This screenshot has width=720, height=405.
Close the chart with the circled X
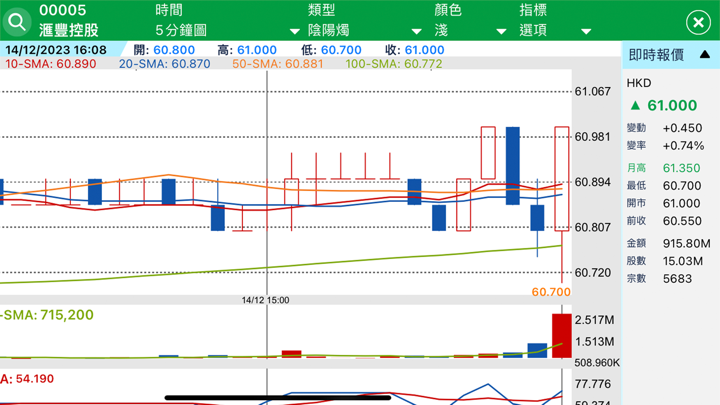698,22
